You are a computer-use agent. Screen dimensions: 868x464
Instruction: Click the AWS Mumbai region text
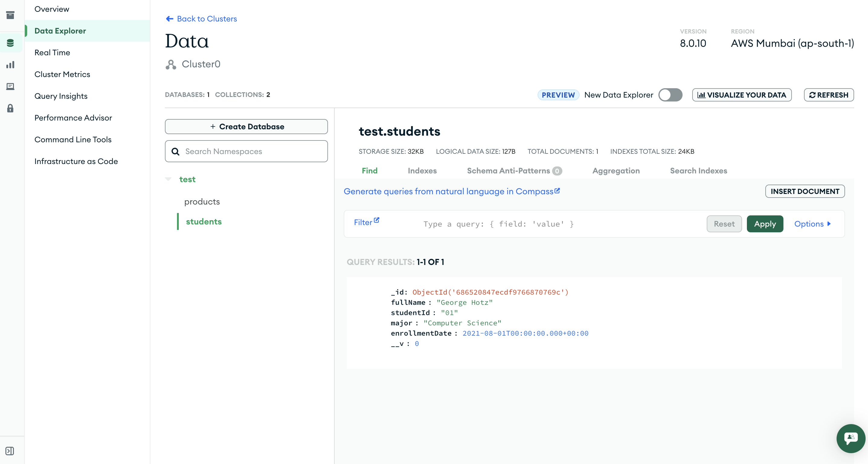pos(792,43)
